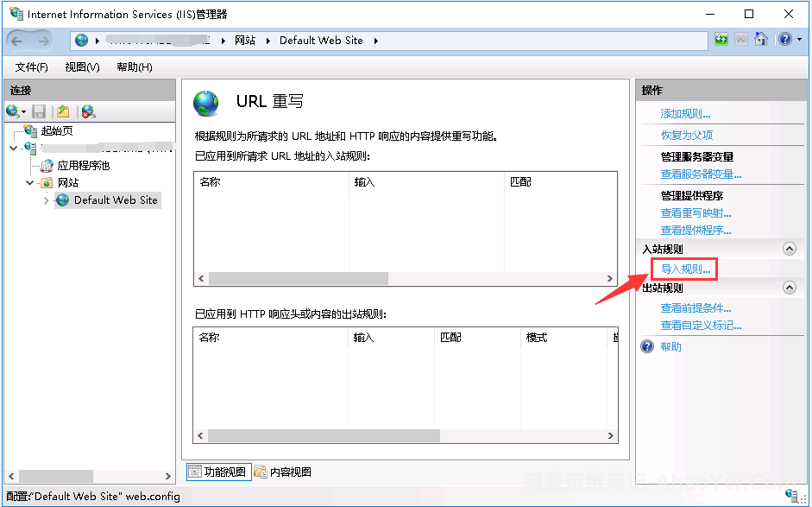Image resolution: width=812 pixels, height=507 pixels.
Task: Collapse the 网站 tree node
Action: [x=30, y=183]
